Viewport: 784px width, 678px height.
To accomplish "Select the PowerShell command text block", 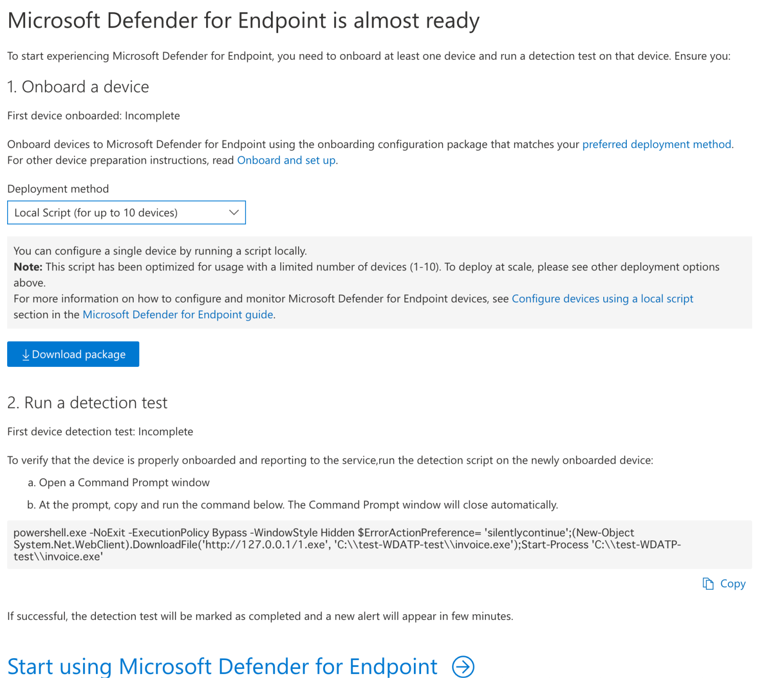I will coord(380,544).
